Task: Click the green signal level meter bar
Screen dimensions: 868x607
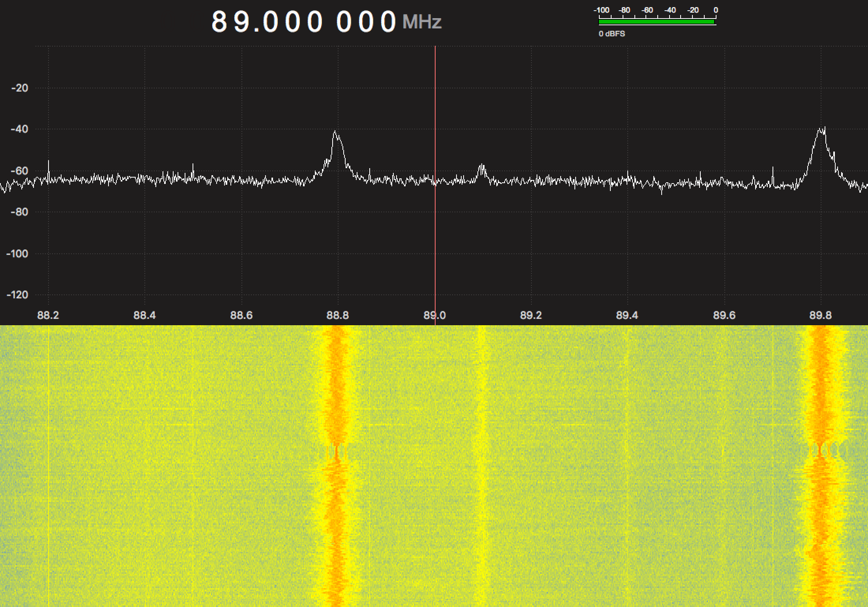Action: point(657,22)
